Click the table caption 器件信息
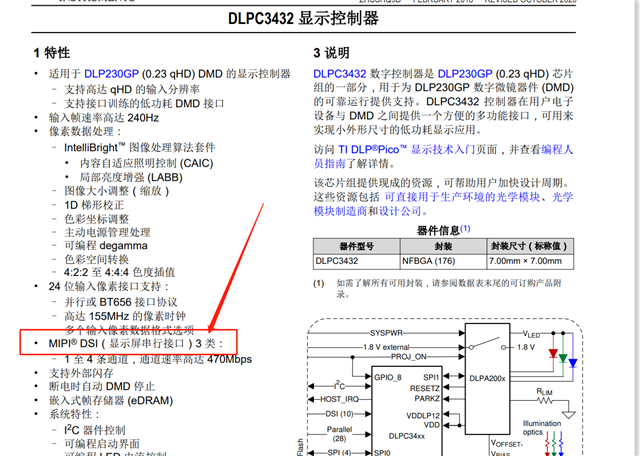Screen dimensions: 640x456 pyautogui.click(x=438, y=231)
